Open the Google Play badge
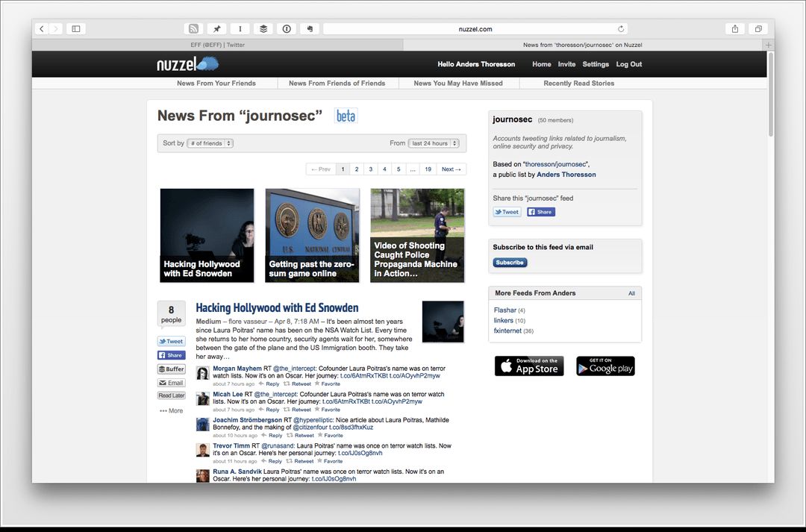 [x=605, y=366]
